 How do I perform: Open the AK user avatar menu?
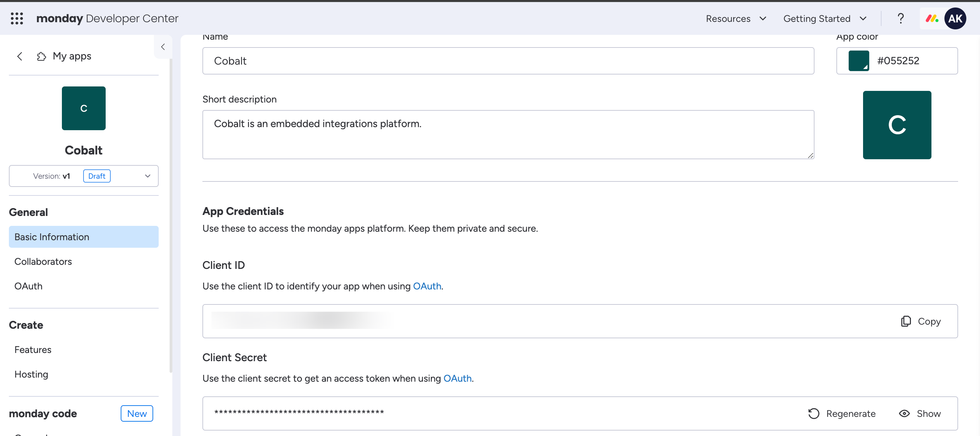[955, 18]
